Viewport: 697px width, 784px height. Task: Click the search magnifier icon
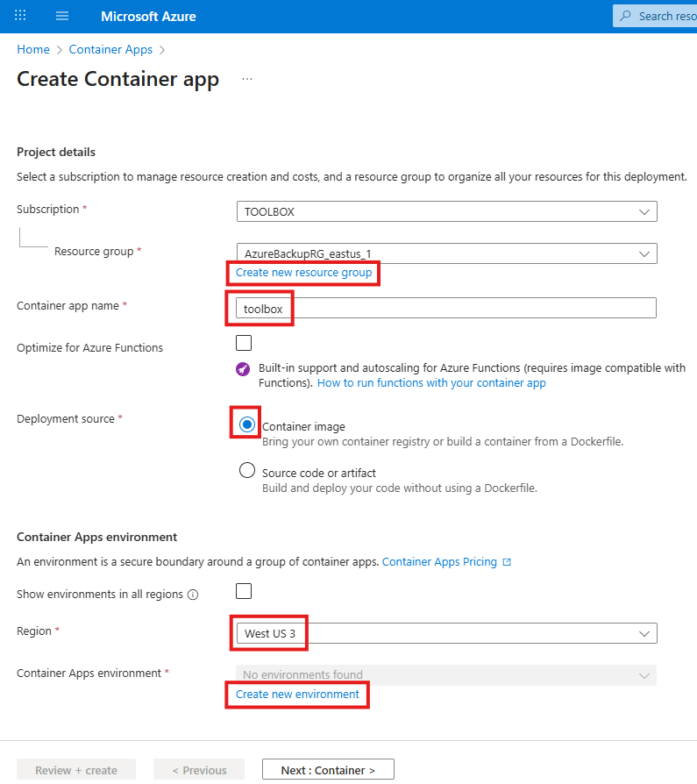click(625, 16)
